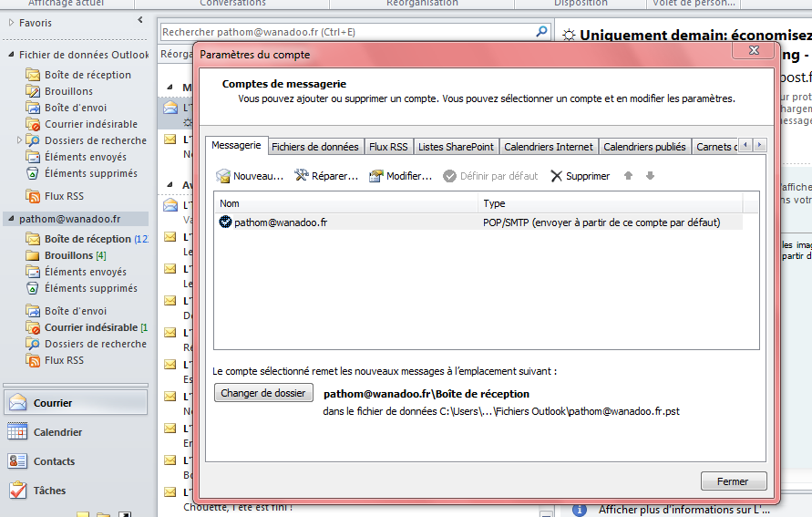Screen dimensions: 812x517
Task: Click search magnifier icon
Action: point(541,32)
